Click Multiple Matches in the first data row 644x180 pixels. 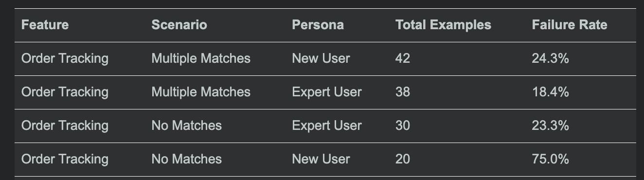coord(201,58)
